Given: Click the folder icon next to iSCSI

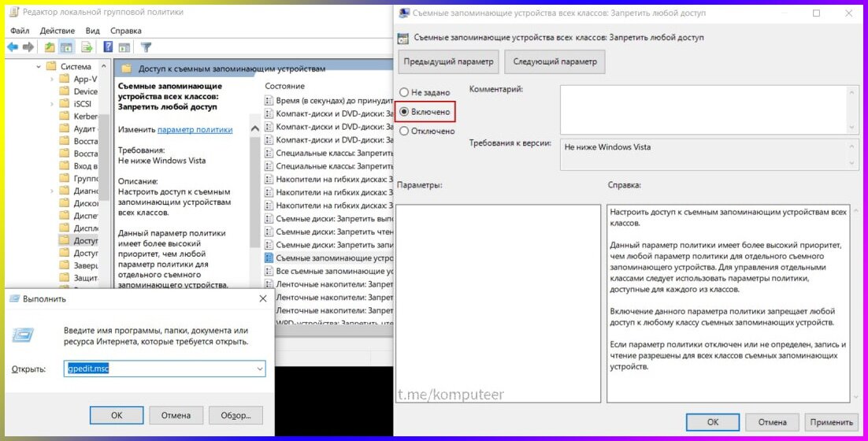Looking at the screenshot, I should pyautogui.click(x=65, y=103).
